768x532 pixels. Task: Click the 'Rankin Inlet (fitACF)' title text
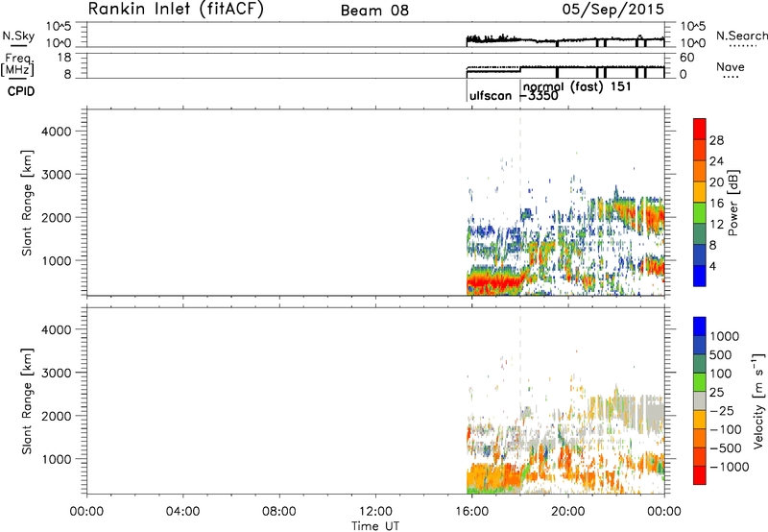[176, 9]
